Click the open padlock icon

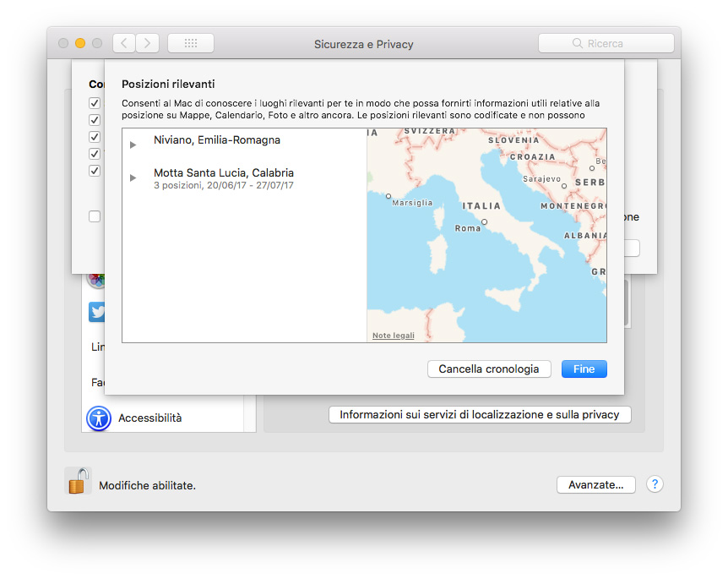pyautogui.click(x=78, y=481)
